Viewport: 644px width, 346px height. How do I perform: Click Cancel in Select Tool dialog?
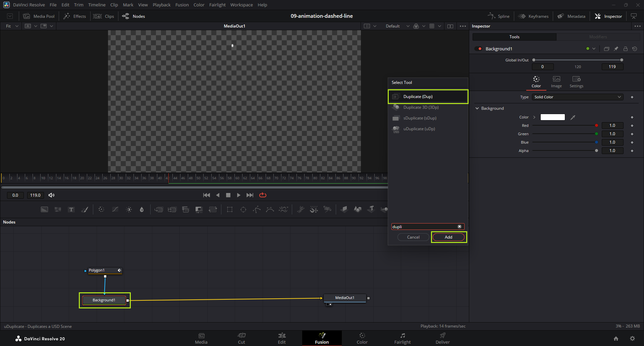pos(413,237)
